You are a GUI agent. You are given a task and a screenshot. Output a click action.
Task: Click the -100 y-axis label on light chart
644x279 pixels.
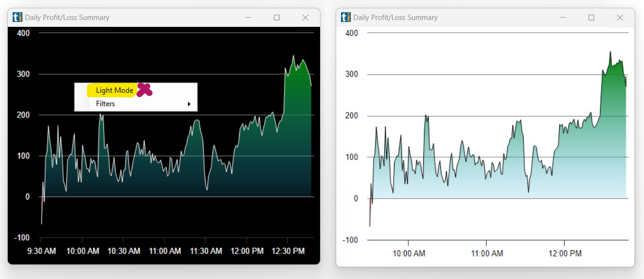[350, 240]
